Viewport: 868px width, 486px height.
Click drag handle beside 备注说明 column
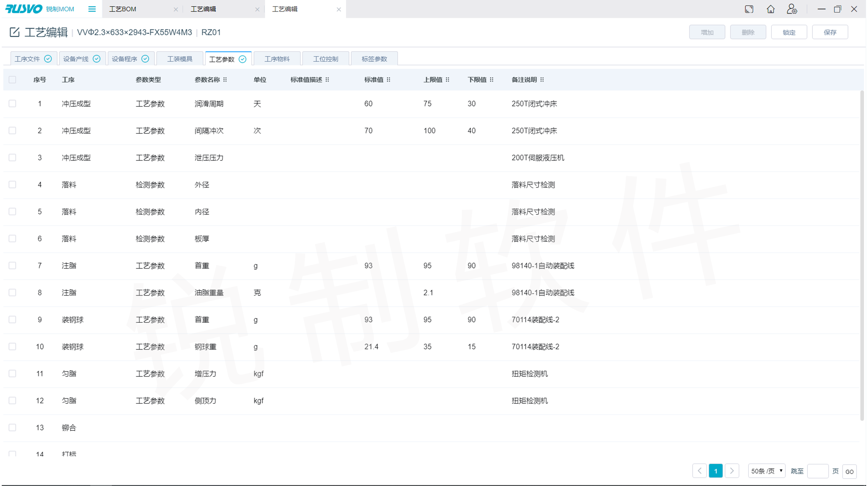pyautogui.click(x=542, y=80)
